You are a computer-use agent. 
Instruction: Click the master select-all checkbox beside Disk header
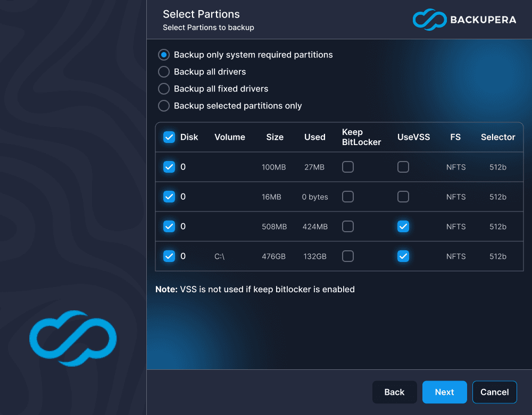click(169, 137)
